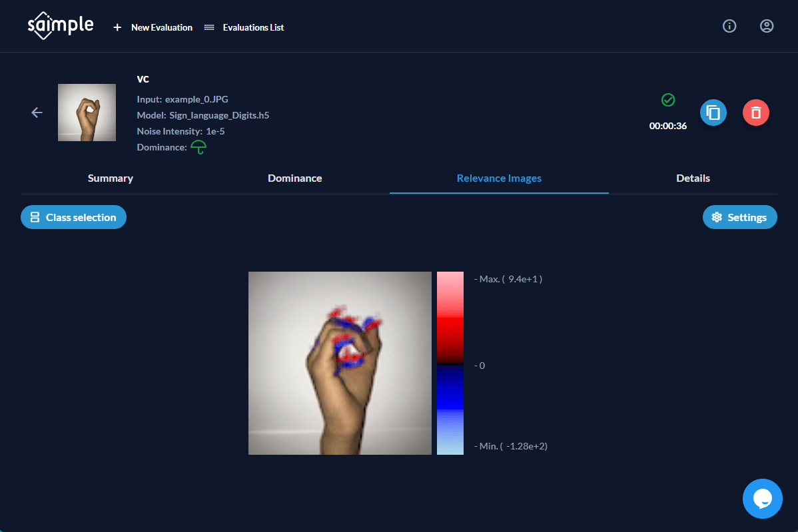Click the example_0.JPG hand thumbnail

[x=87, y=113]
